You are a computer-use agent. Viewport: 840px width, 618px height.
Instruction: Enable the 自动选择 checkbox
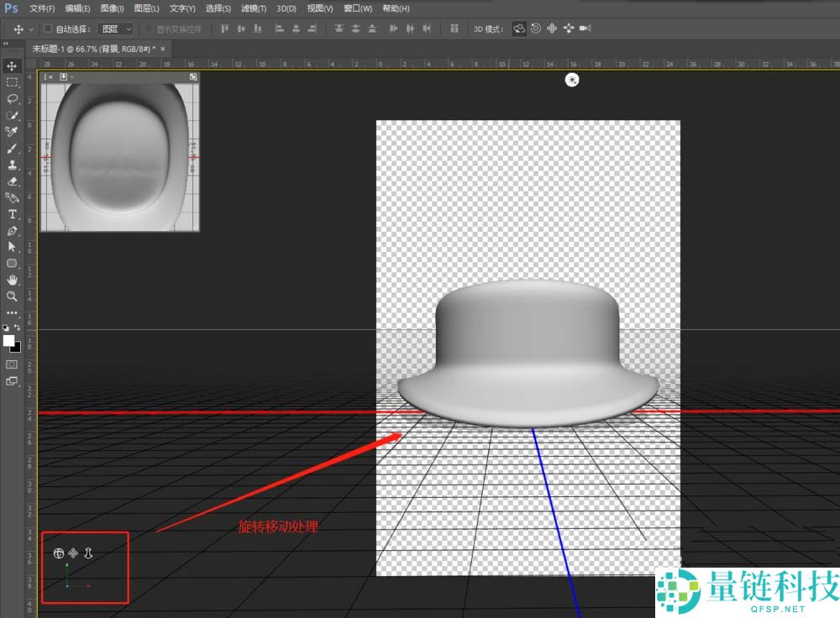(x=48, y=29)
